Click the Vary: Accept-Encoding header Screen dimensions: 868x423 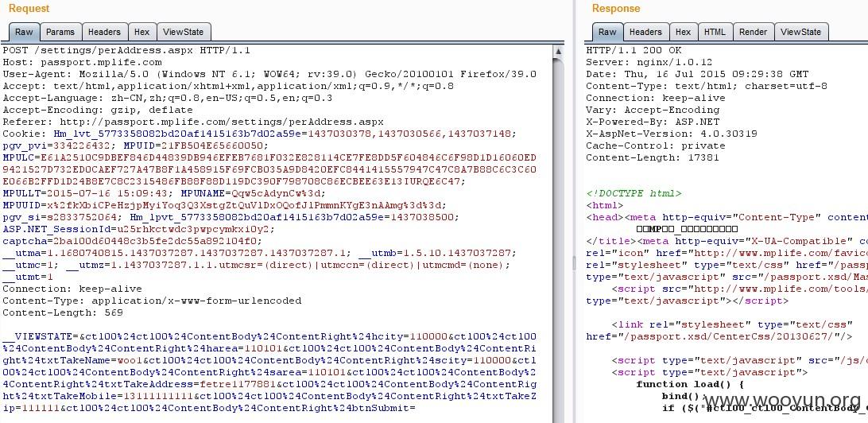[653, 111]
